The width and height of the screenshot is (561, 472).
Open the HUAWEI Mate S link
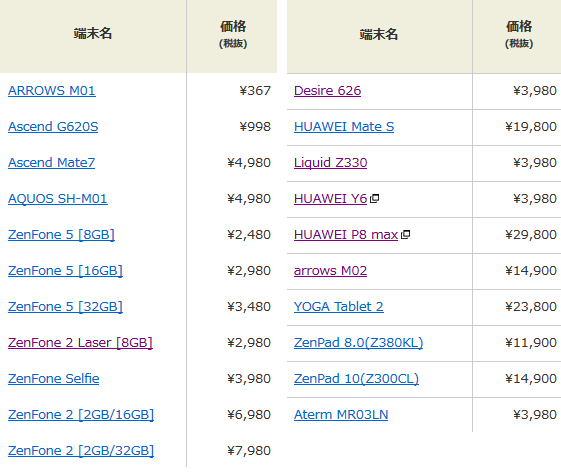point(344,127)
